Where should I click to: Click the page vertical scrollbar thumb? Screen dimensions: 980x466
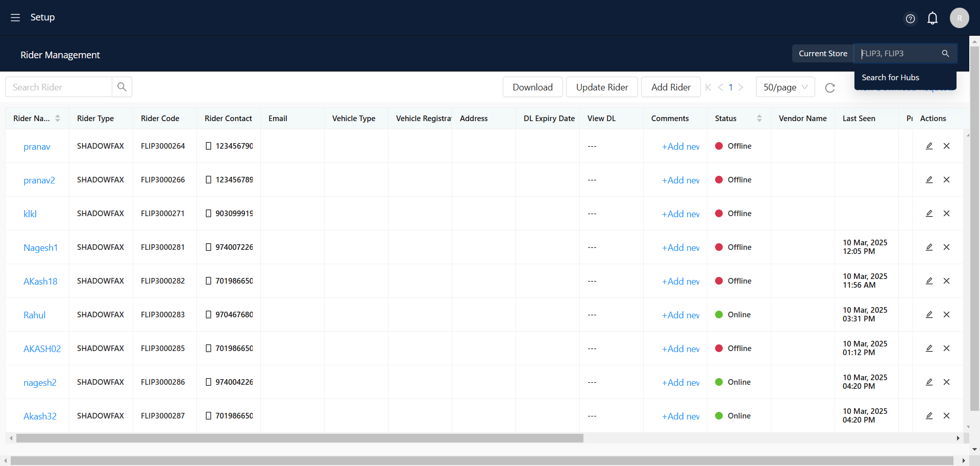click(x=974, y=228)
